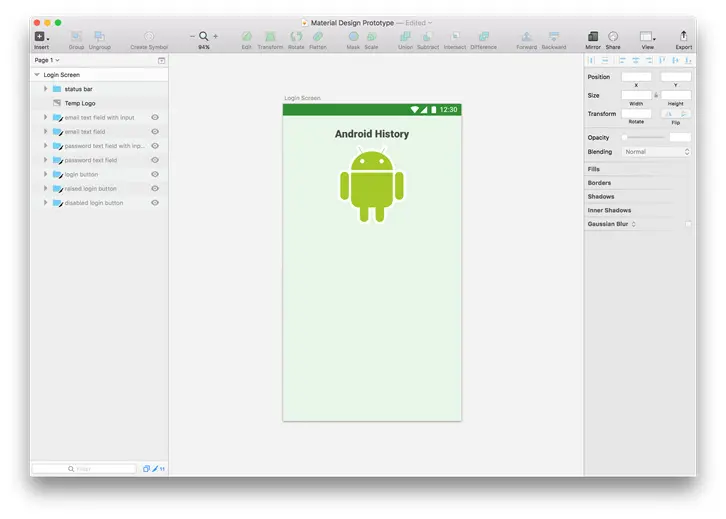Toggle visibility of email text field layer
726x519 pixels.
(x=155, y=131)
